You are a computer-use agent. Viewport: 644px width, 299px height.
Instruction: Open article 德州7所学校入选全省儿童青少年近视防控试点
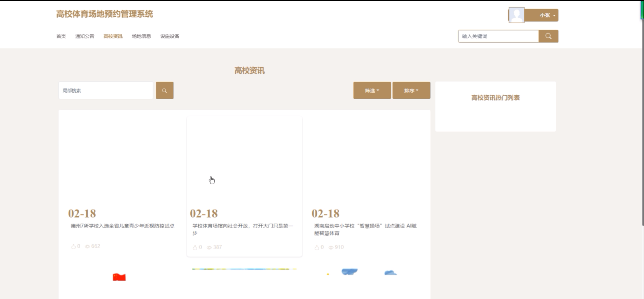click(x=123, y=226)
